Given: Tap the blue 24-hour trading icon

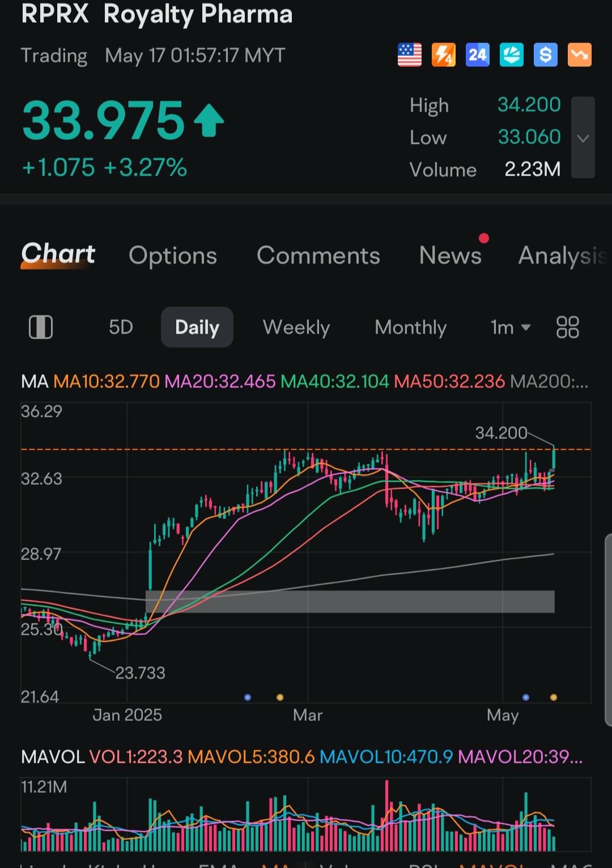Looking at the screenshot, I should coord(478,55).
